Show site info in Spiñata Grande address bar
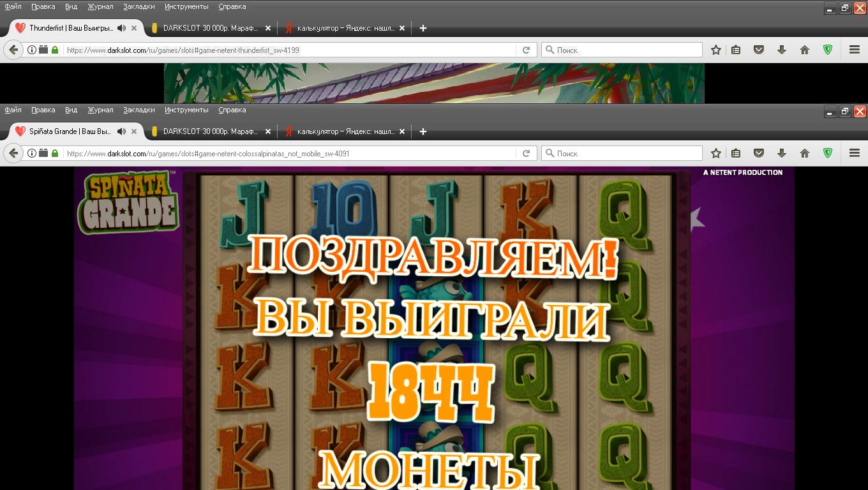 pyautogui.click(x=31, y=153)
